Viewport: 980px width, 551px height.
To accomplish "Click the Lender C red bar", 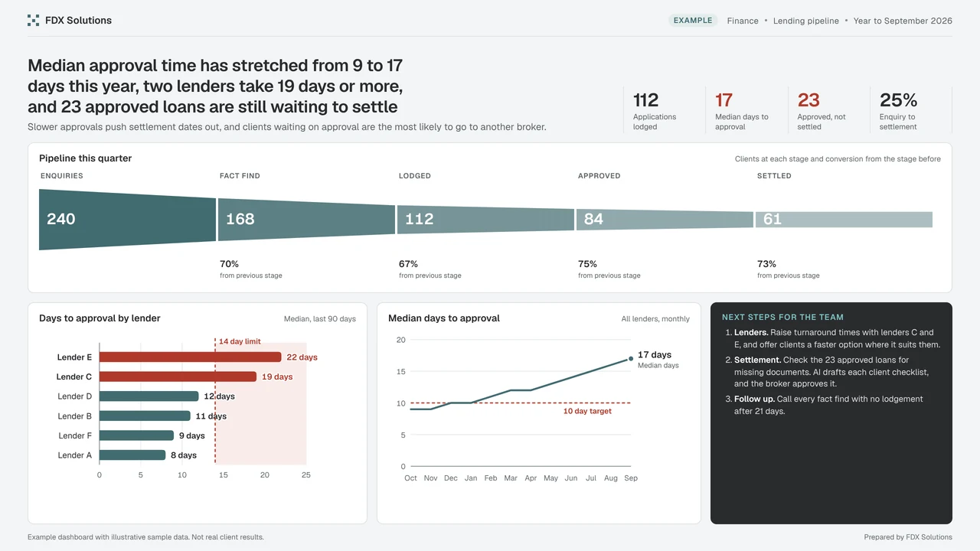I will point(178,377).
